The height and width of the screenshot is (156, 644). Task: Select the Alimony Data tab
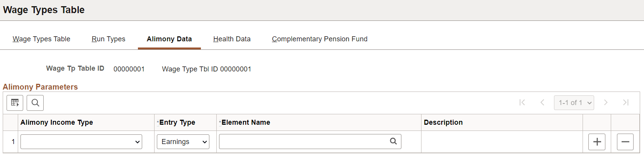coord(169,39)
